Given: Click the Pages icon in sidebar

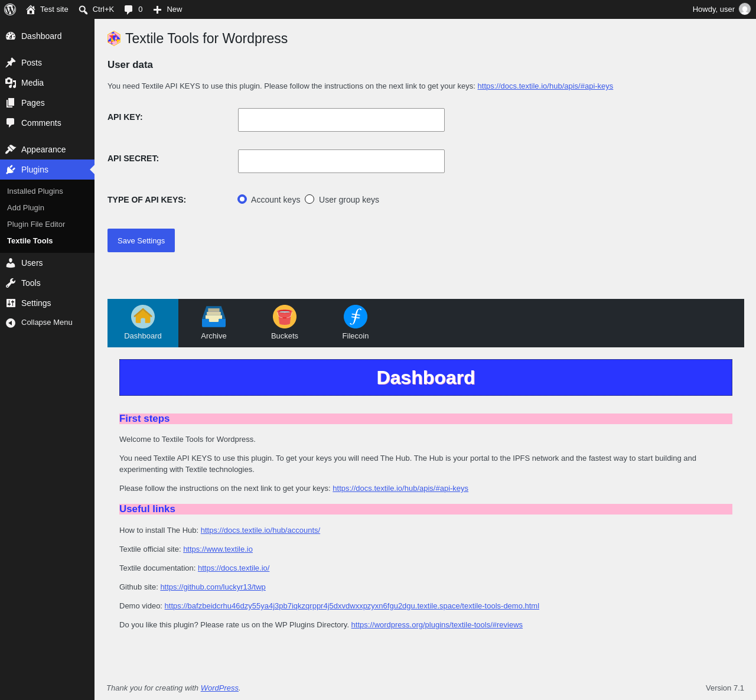Looking at the screenshot, I should tap(11, 103).
